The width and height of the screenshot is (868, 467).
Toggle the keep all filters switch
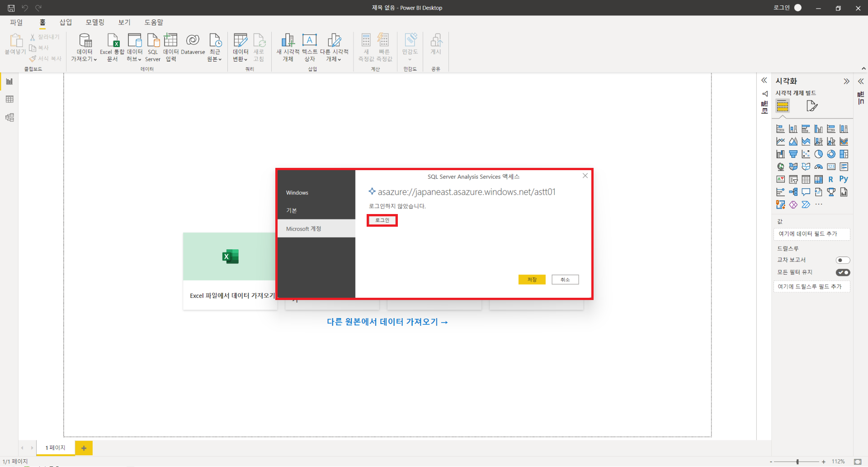[843, 272]
